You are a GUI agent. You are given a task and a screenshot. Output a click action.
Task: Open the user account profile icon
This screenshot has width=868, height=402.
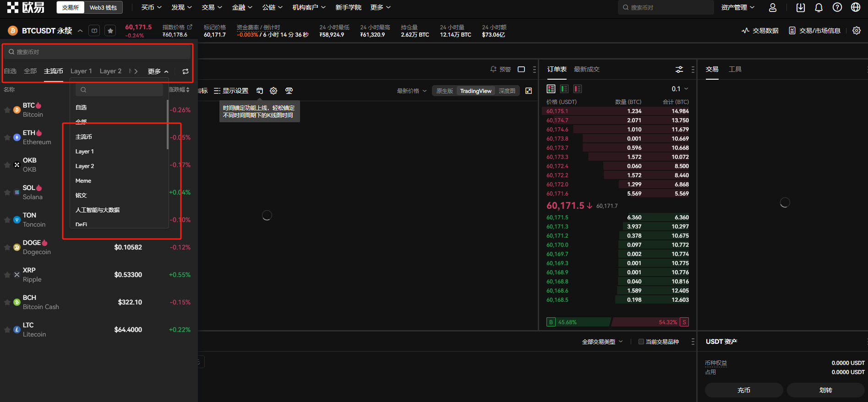[x=773, y=7]
